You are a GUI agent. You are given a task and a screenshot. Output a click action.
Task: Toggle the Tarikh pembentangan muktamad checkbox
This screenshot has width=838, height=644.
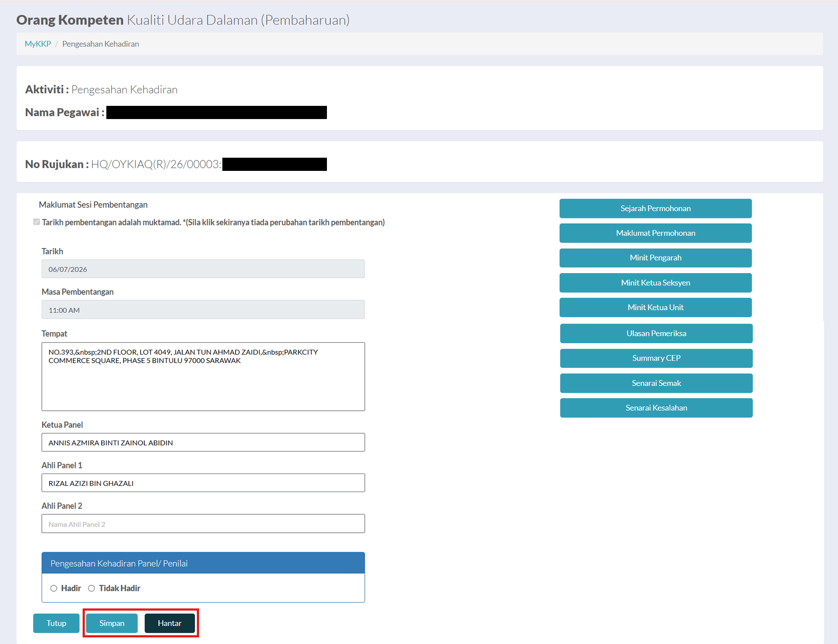click(36, 222)
